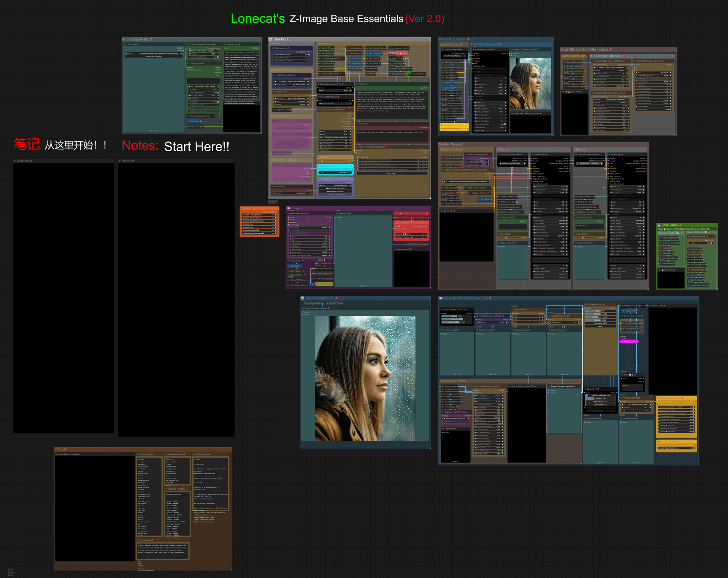This screenshot has height=578, width=728.
Task: Open vae_name dropdown in Load VAE
Action: tap(292, 193)
